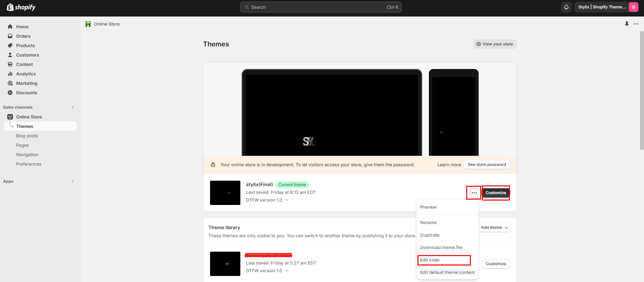Open Themes in the sidebar
This screenshot has height=282, width=644.
click(x=40, y=126)
